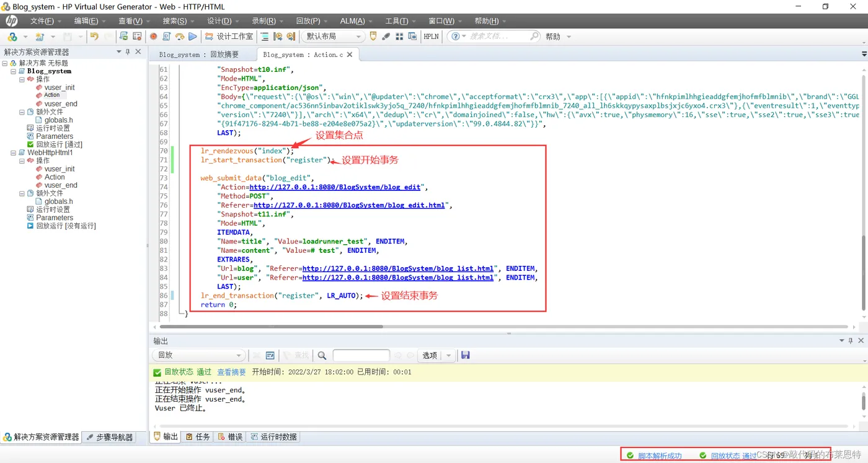868x463 pixels.
Task: Open the editor tab list dropdown arrow
Action: [x=864, y=55]
